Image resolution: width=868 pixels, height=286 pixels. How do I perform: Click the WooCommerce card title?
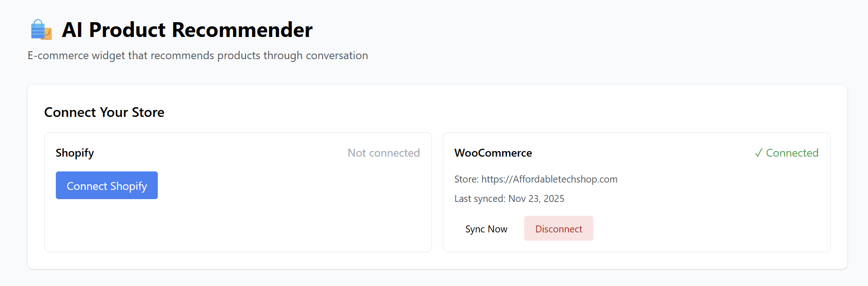(x=493, y=153)
